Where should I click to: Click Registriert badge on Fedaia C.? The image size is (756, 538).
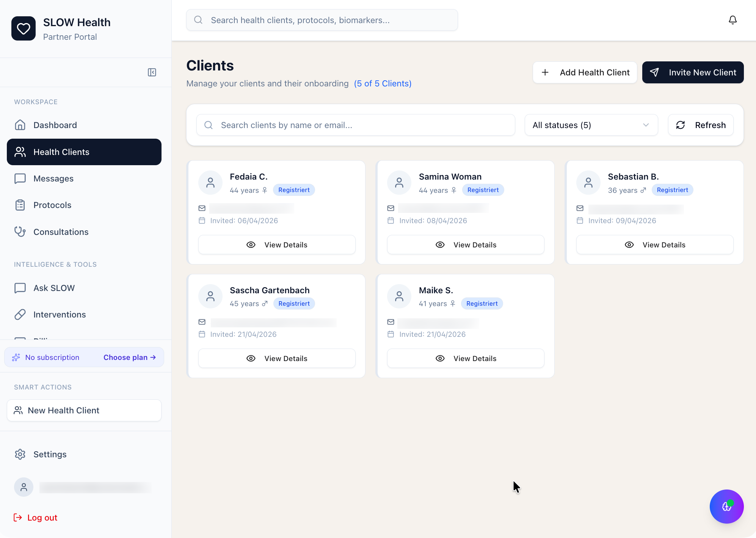click(294, 190)
